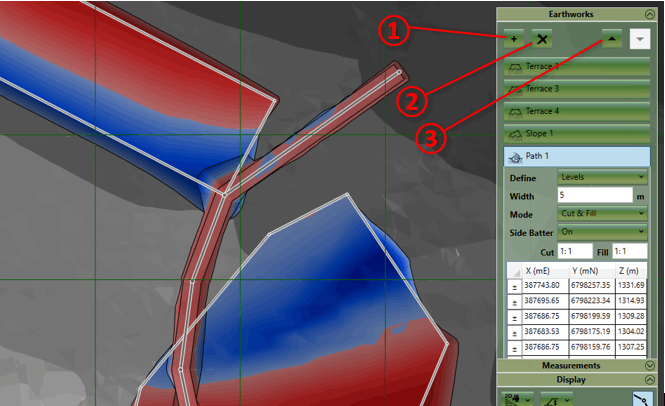Image resolution: width=665 pixels, height=406 pixels.
Task: Open the Side Batter dropdown
Action: click(603, 231)
